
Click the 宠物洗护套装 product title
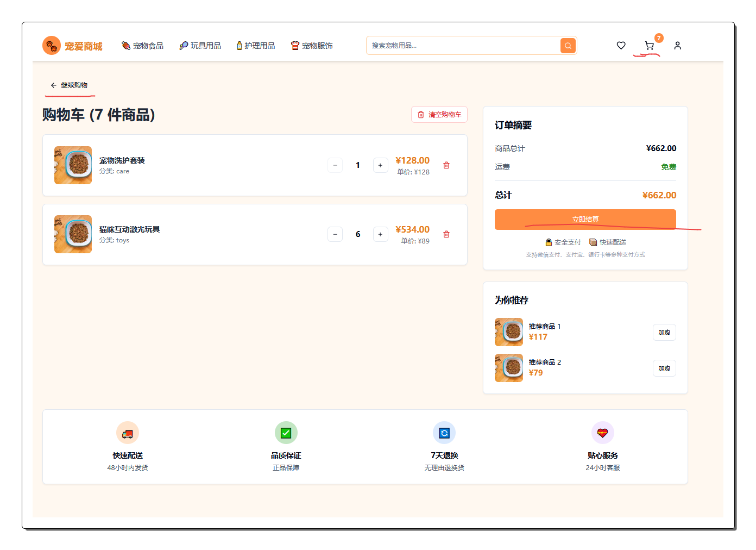pyautogui.click(x=122, y=160)
